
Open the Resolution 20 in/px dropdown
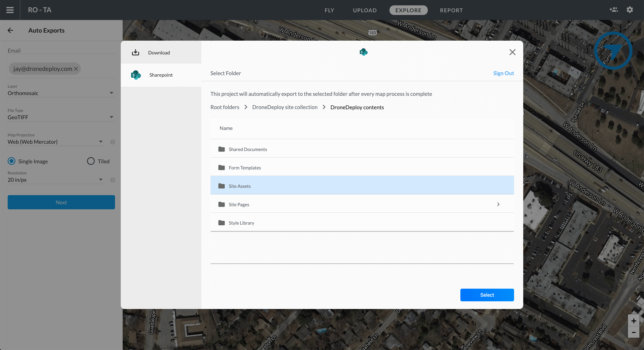tap(56, 180)
